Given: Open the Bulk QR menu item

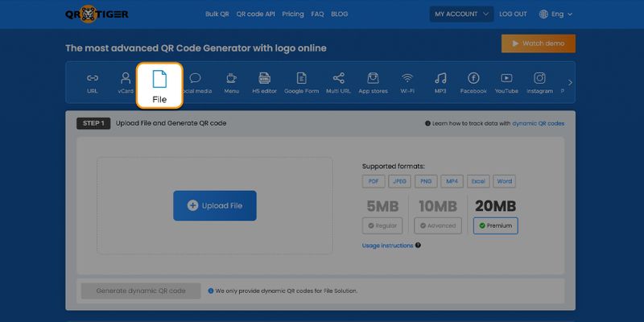Looking at the screenshot, I should click(x=217, y=14).
